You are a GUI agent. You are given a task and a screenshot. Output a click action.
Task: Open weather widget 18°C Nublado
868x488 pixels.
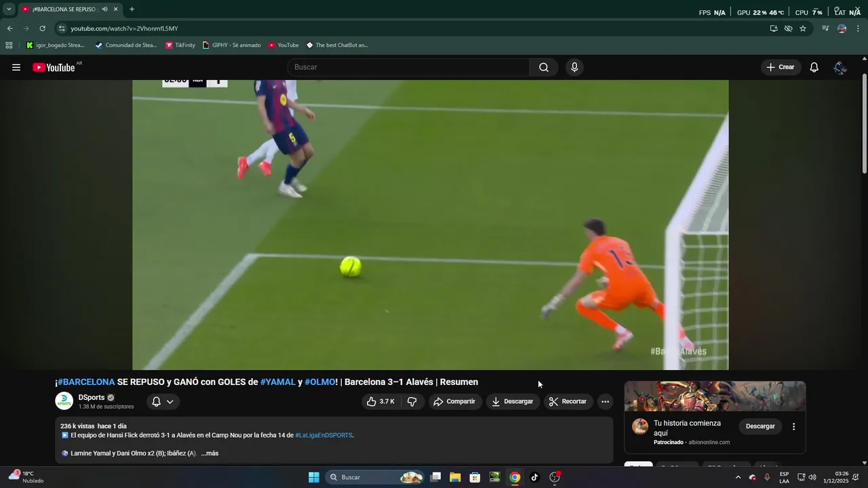[27, 477]
